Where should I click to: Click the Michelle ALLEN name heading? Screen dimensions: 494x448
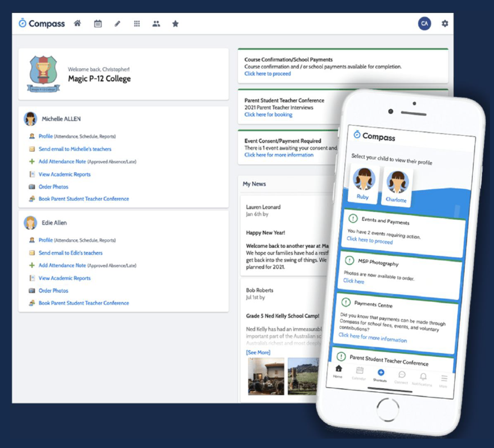61,119
